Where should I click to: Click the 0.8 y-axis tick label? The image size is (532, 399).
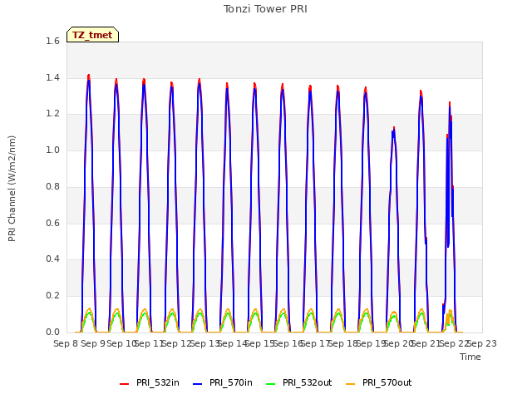point(52,186)
